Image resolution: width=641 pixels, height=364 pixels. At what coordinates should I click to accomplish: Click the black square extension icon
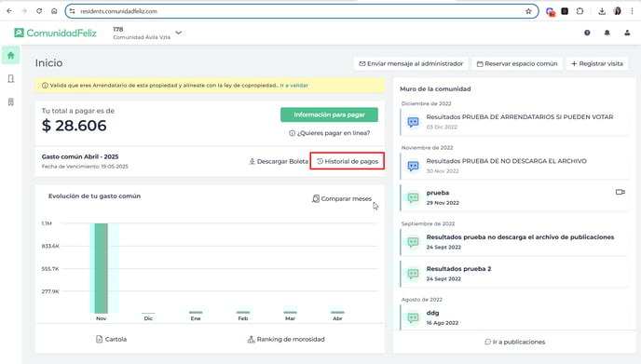click(565, 11)
